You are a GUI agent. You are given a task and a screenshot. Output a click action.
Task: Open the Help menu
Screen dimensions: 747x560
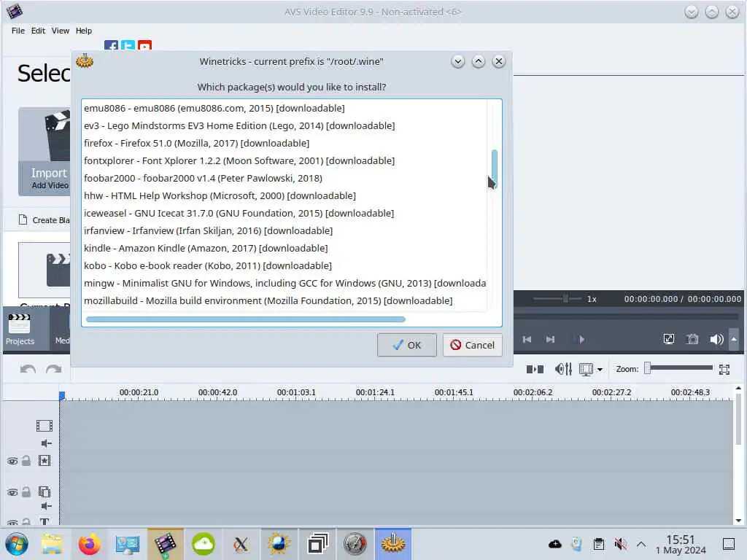pyautogui.click(x=84, y=31)
